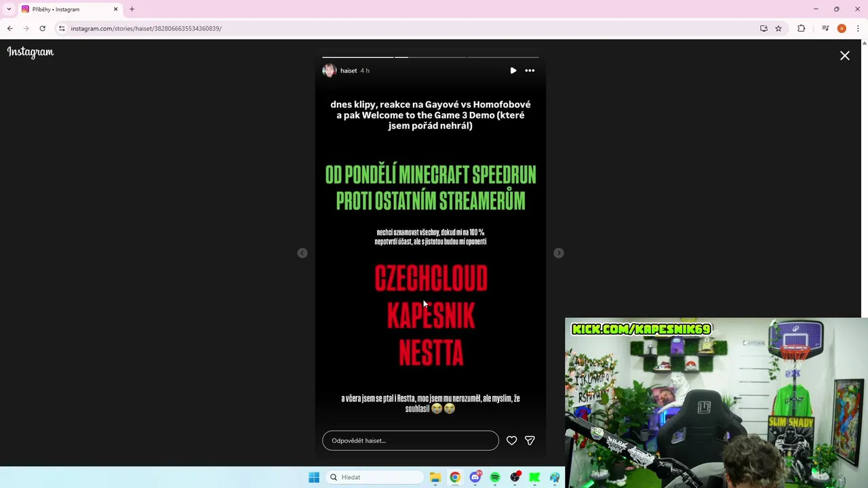This screenshot has height=488, width=868.
Task: Click the "KICK.COM/KAPESNIK69" webcam overlay text
Action: tap(642, 329)
